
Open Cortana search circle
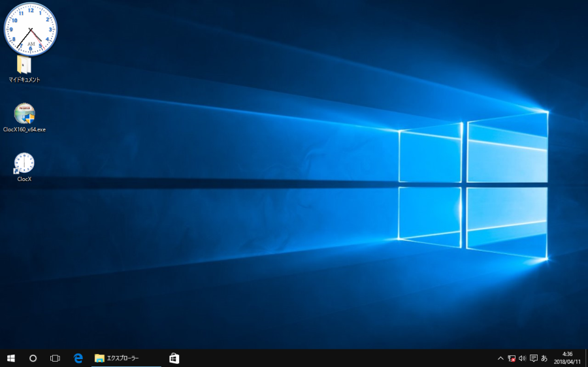(33, 359)
